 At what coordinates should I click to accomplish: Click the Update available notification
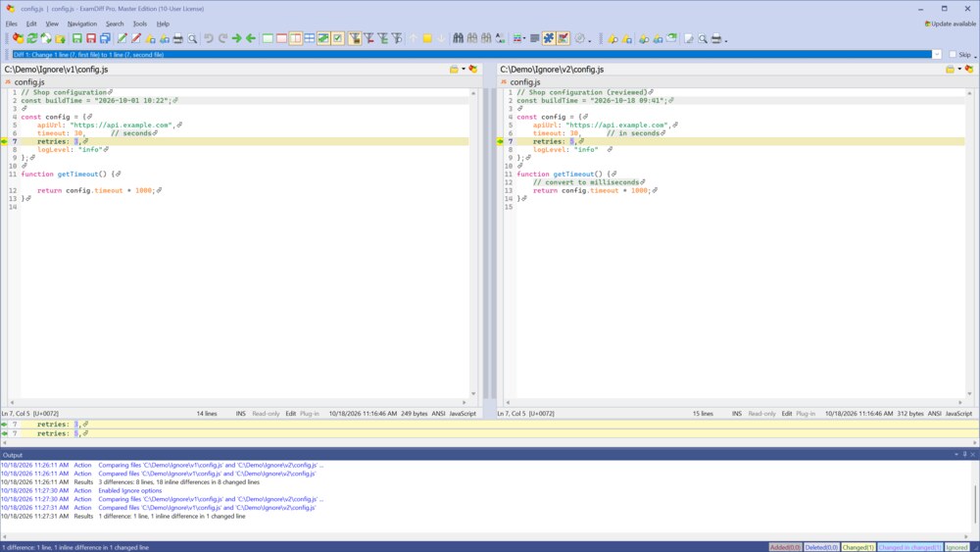coord(950,24)
